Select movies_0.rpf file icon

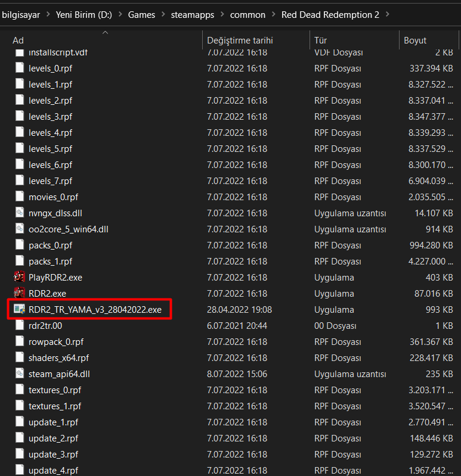(x=20, y=197)
